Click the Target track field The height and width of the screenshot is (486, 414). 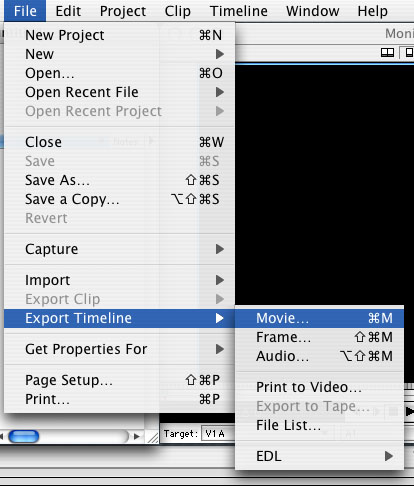[218, 434]
